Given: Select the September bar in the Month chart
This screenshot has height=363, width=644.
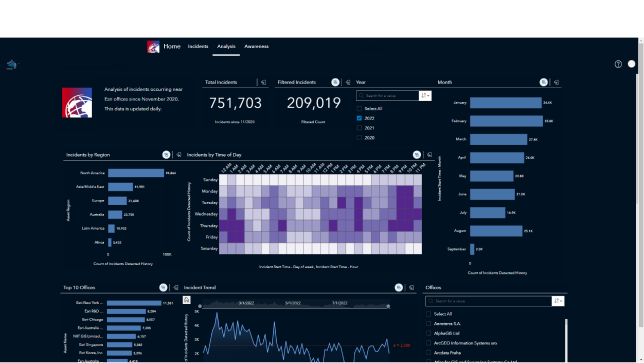Looking at the screenshot, I should 472,249.
